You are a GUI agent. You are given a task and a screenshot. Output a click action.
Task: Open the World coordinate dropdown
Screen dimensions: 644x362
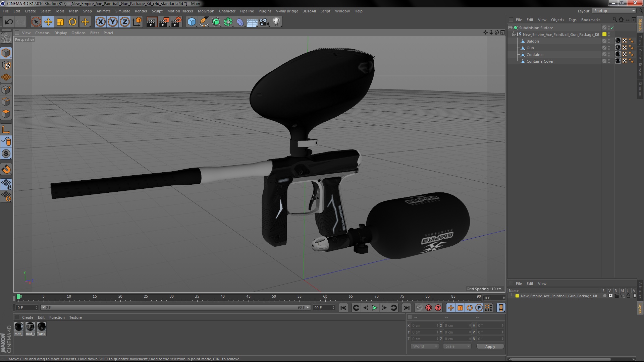(x=425, y=346)
